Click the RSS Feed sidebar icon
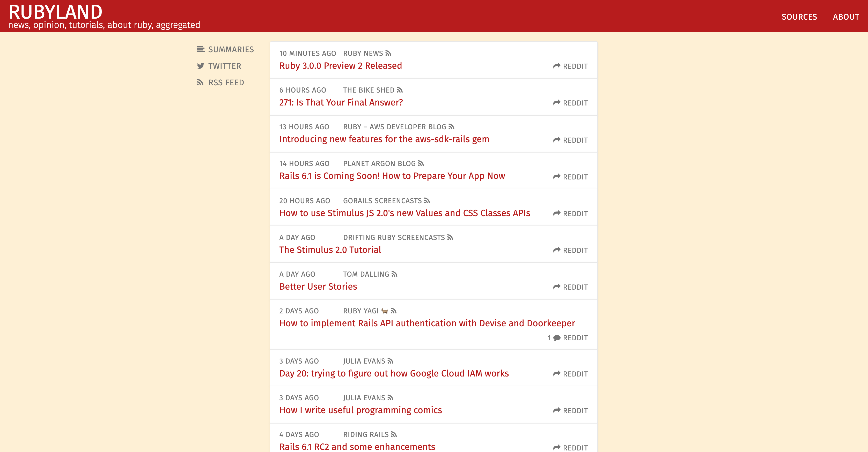 pyautogui.click(x=200, y=82)
